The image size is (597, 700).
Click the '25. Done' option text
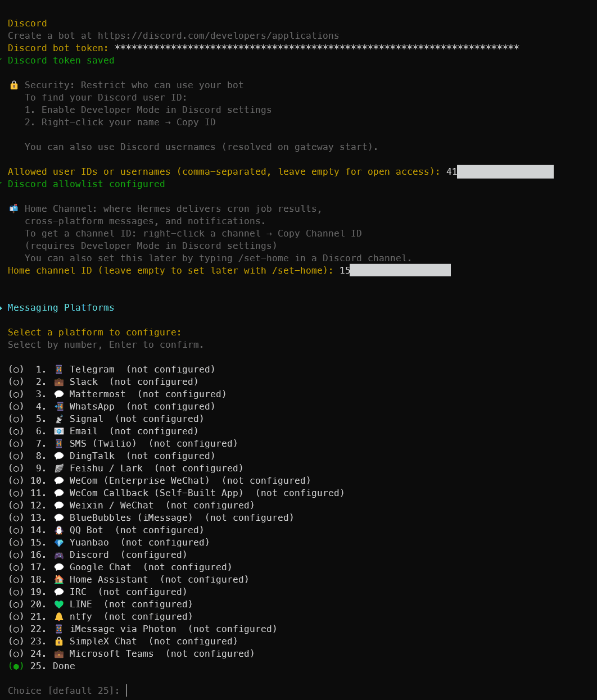52,666
